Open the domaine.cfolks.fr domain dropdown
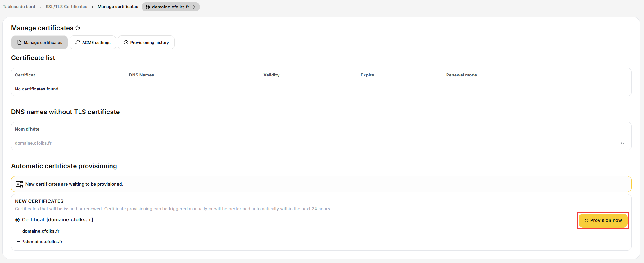Screen dimensions: 644x263 tap(171, 7)
